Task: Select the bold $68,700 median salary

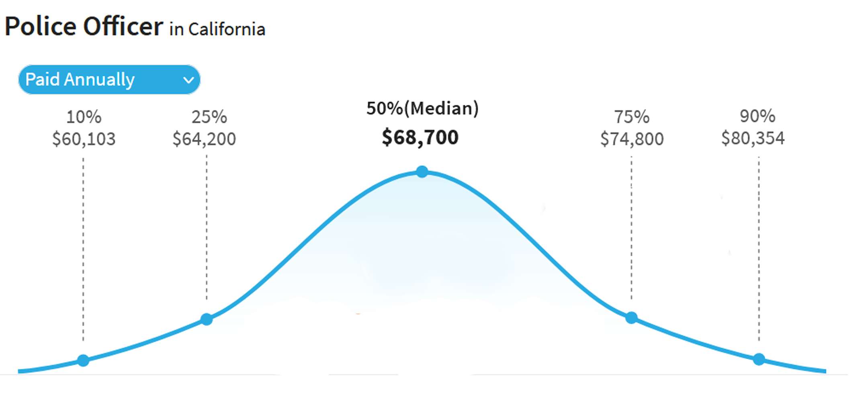Action: 420,137
